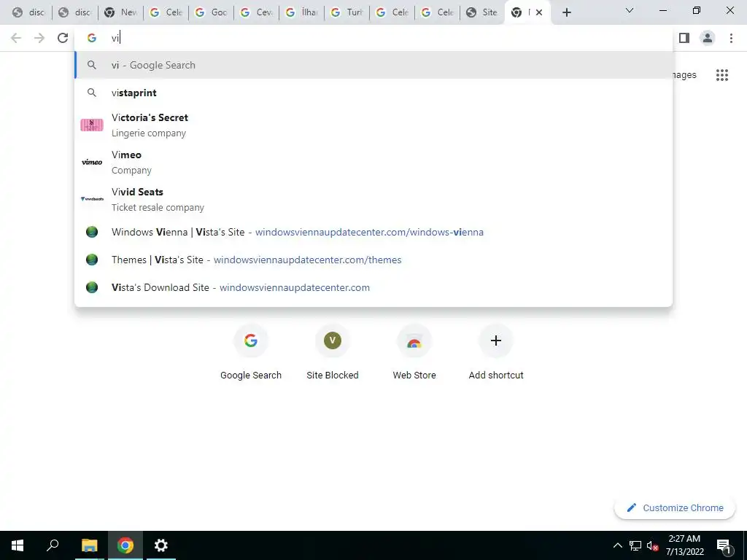Click the Victoria's Secret logo thumbnail
Screen dimensions: 747x560
coord(92,125)
